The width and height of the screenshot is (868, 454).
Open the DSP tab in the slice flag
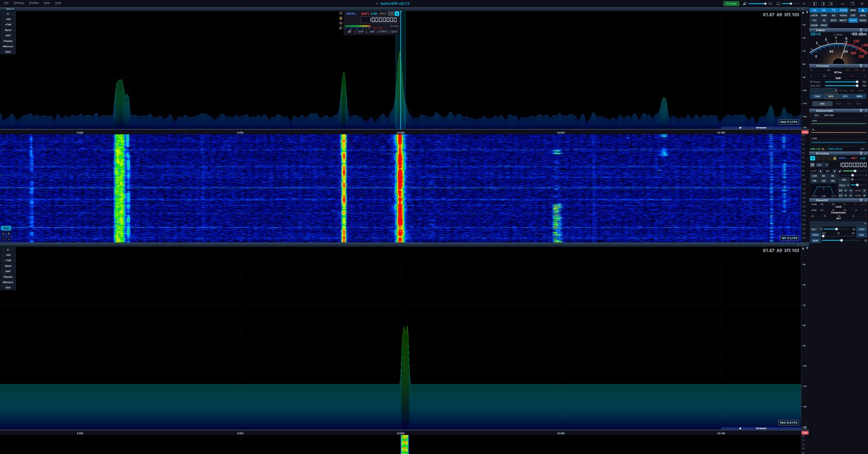(x=361, y=31)
